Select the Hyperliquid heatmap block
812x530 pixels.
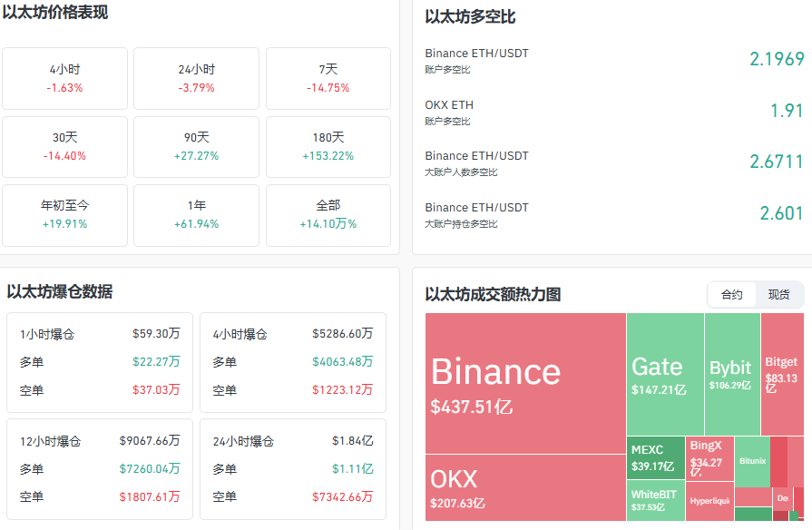709,501
